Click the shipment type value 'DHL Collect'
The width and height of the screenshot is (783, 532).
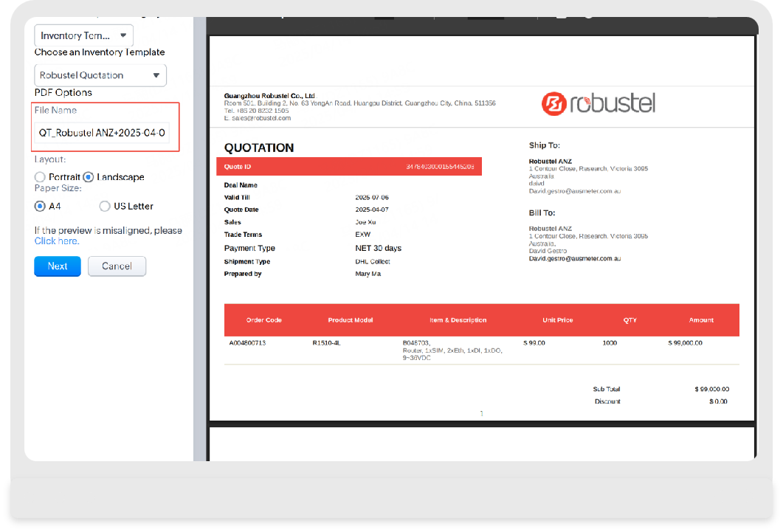(x=373, y=261)
